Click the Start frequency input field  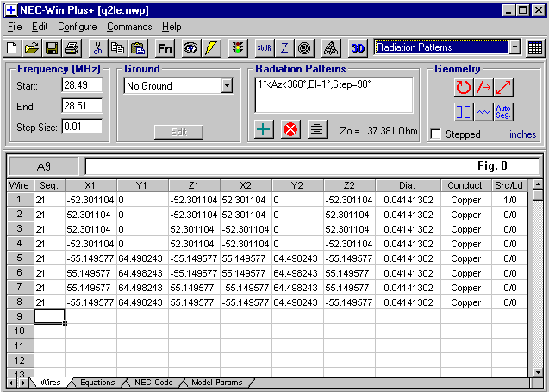coord(81,85)
